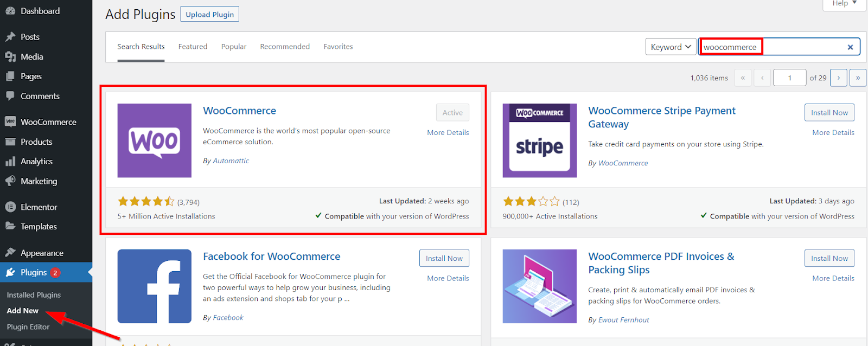Open Facebook for WooCommerce title link
The width and height of the screenshot is (868, 346).
click(272, 257)
